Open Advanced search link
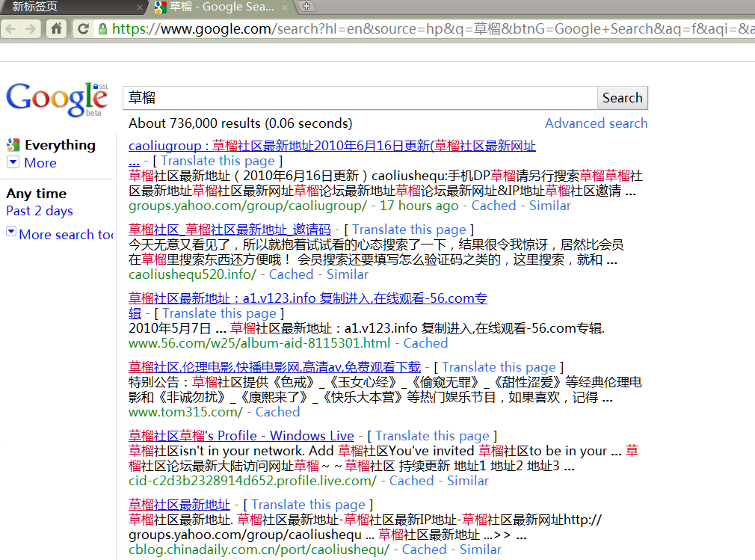 click(596, 123)
